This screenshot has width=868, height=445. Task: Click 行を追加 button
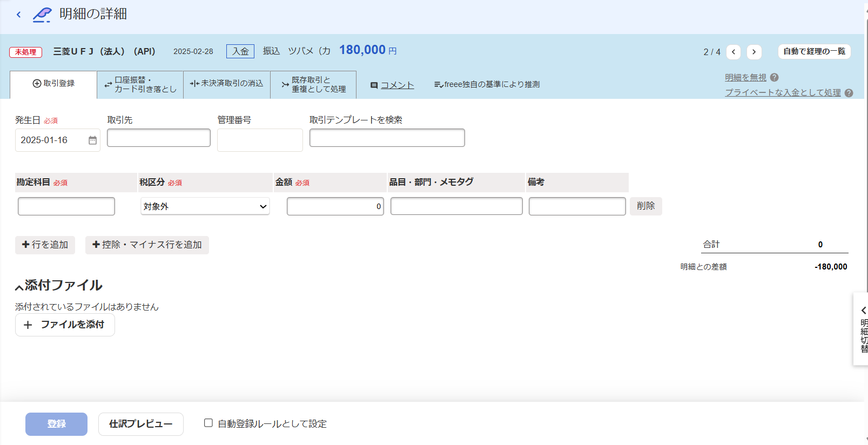[45, 245]
